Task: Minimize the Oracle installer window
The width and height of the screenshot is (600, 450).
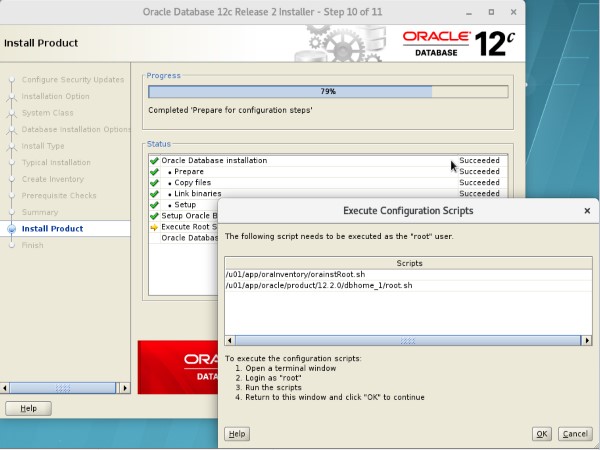Action: [469, 12]
